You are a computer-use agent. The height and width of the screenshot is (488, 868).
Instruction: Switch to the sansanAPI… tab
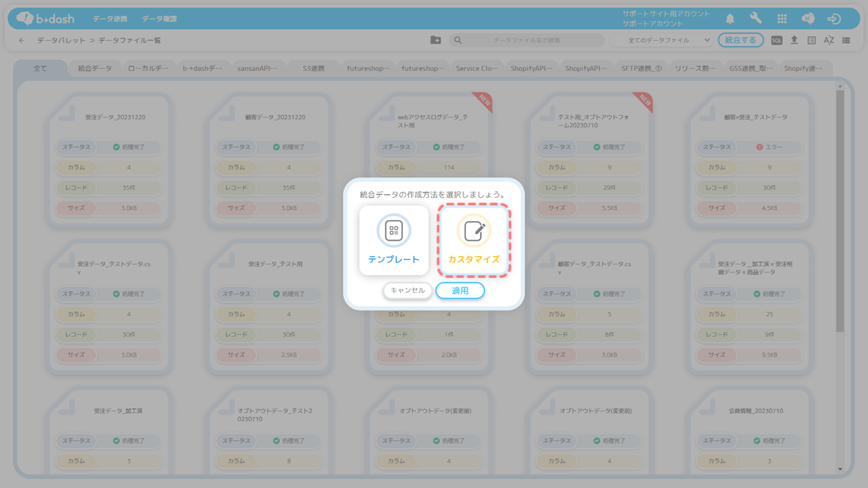tap(257, 68)
